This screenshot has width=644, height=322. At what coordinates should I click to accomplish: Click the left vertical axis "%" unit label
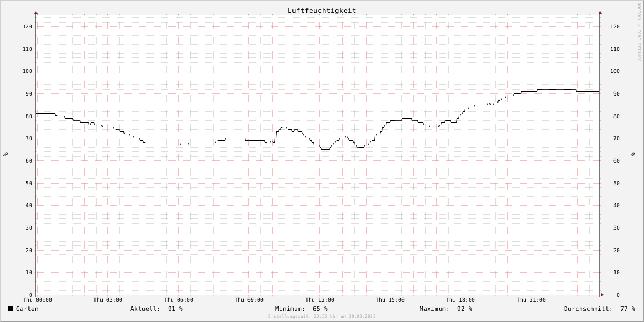pyautogui.click(x=5, y=155)
